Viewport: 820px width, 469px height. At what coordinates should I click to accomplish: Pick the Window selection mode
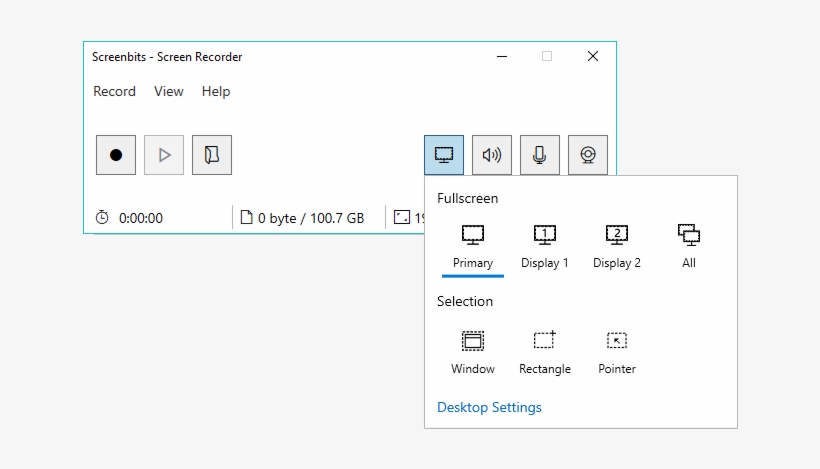pos(473,353)
